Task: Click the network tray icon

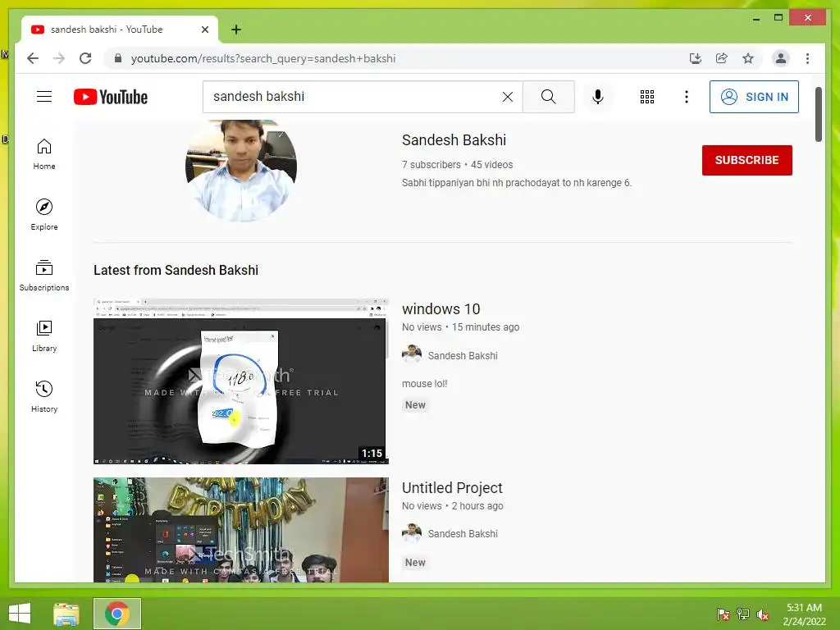Action: [742, 614]
